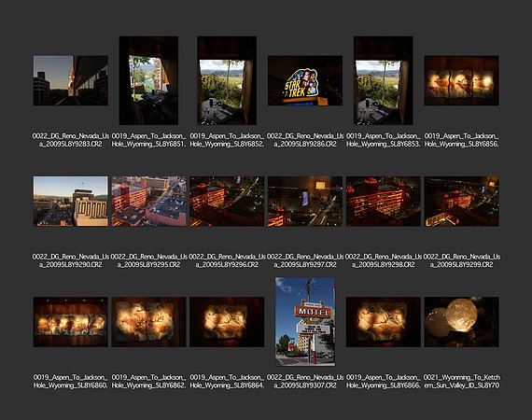Select thumbnail for file 5L8Y9283.CR2
This screenshot has width=532, height=420.
[x=71, y=80]
